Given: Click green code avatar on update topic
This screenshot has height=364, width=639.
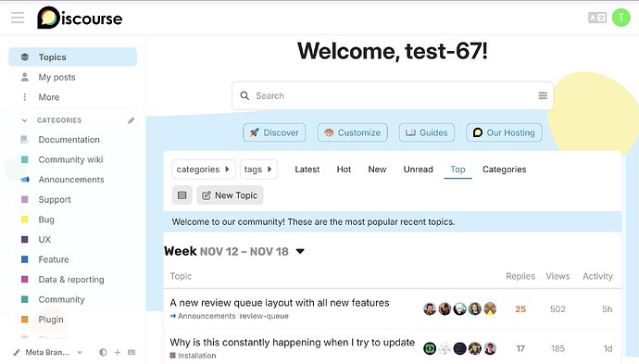Looking at the screenshot, I should pyautogui.click(x=430, y=348).
